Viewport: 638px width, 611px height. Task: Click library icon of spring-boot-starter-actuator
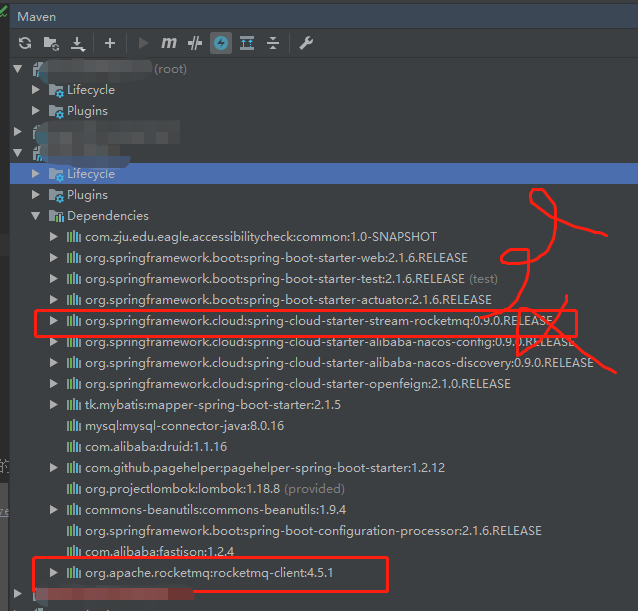tap(74, 300)
